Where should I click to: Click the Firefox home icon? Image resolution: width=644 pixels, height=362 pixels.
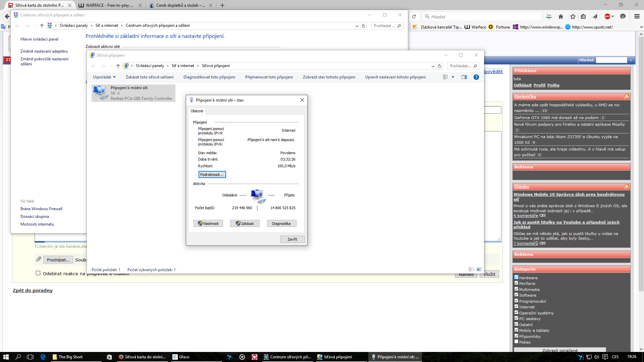tap(561, 16)
